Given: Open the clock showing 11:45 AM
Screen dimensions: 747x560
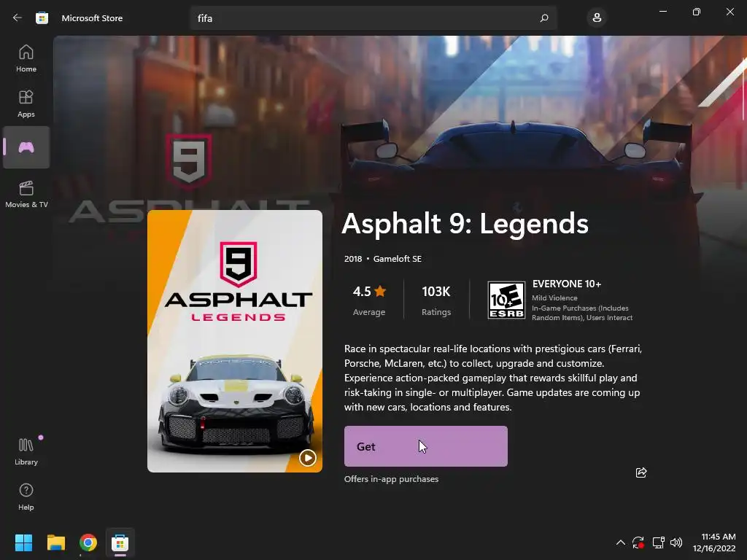Looking at the screenshot, I should coord(714,542).
